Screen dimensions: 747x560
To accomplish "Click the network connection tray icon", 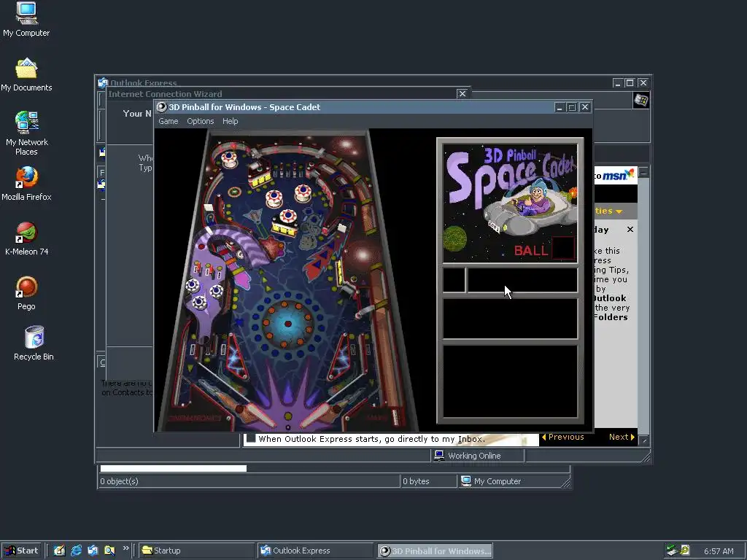I will click(672, 551).
